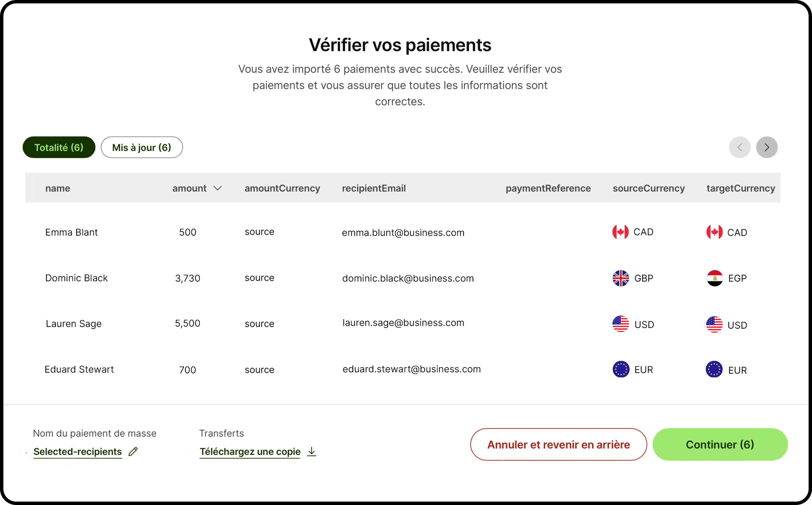Click the download arrow icon next to Téléchargez une copie
Viewport: 812px width, 505px height.
[311, 451]
